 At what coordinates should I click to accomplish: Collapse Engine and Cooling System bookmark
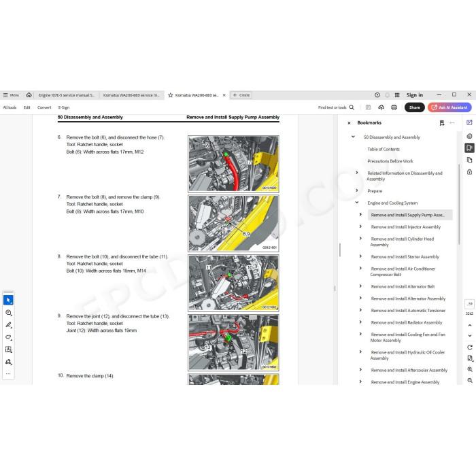point(357,203)
